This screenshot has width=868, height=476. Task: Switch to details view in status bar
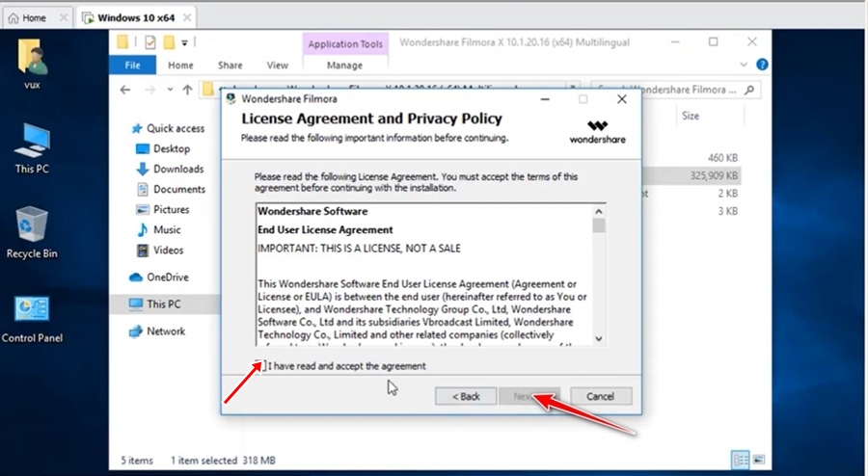(x=741, y=460)
